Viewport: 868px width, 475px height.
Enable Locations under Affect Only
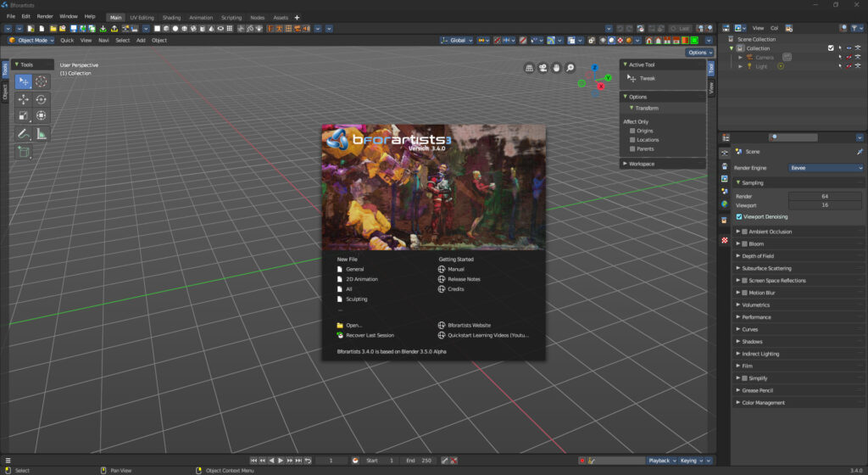(632, 140)
